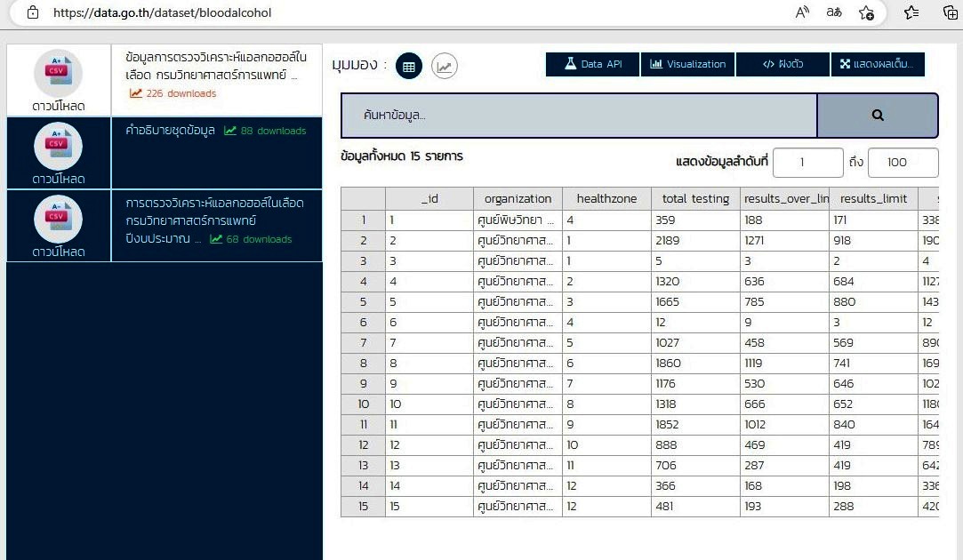Click total testing cell 359
963x560 pixels.
click(696, 220)
